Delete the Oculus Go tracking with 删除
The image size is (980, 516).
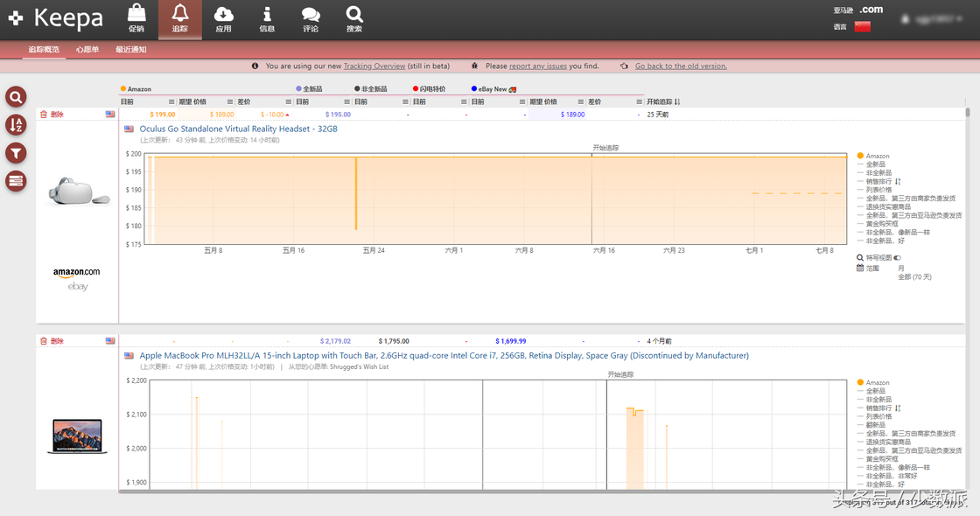52,115
